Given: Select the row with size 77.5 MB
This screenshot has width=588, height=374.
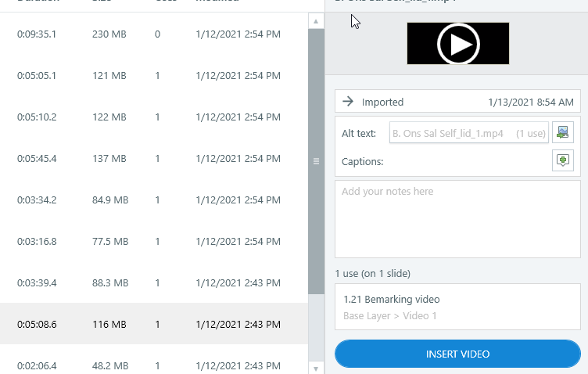Looking at the screenshot, I should (154, 241).
